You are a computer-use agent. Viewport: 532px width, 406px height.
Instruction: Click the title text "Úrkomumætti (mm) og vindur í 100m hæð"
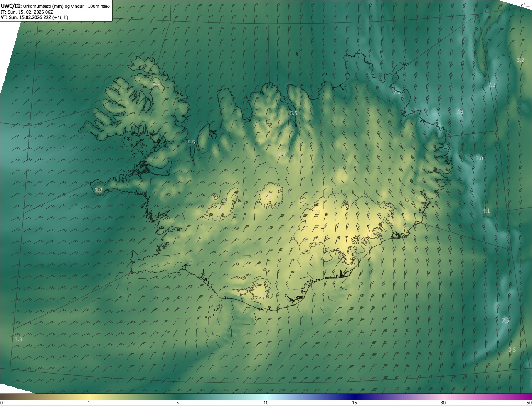point(66,6)
